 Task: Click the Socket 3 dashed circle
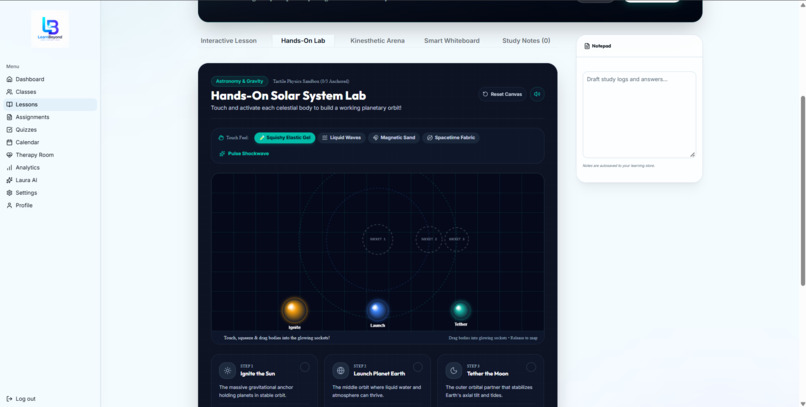456,239
